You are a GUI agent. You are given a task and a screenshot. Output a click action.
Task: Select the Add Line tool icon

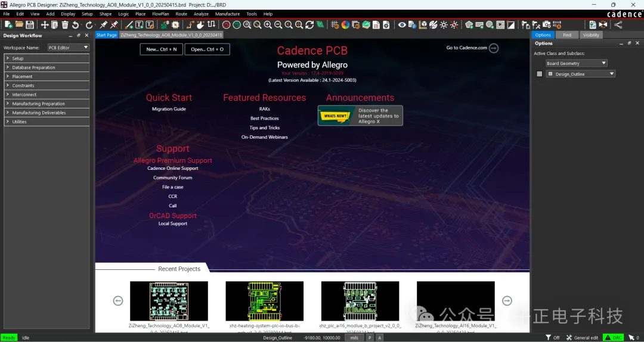point(129,24)
